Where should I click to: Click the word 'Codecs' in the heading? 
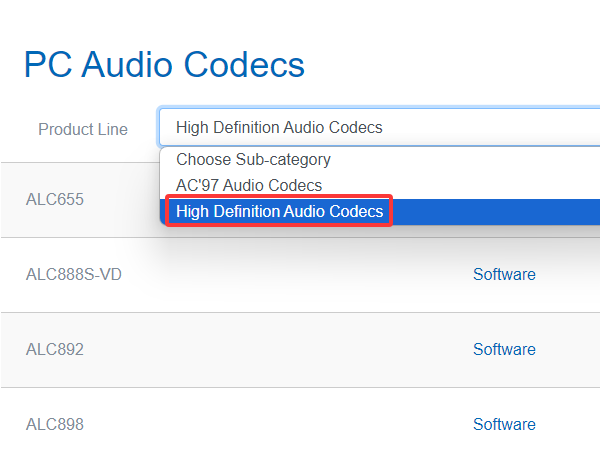248,65
